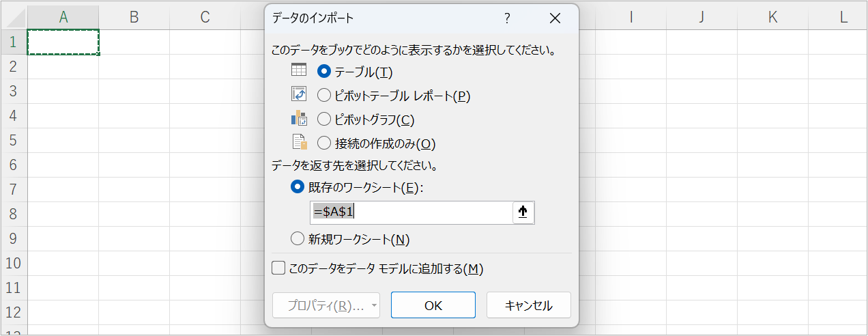
Task: Select column B header
Action: coord(134,18)
